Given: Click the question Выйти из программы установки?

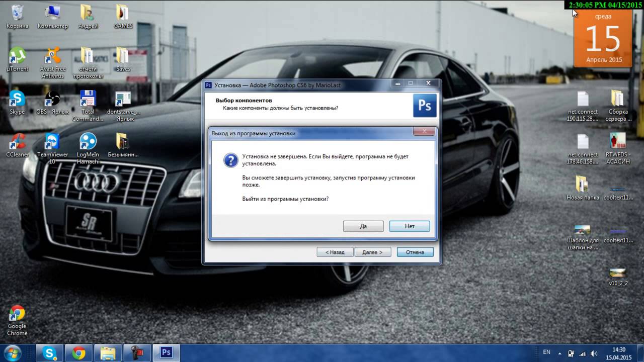Looking at the screenshot, I should (x=285, y=199).
